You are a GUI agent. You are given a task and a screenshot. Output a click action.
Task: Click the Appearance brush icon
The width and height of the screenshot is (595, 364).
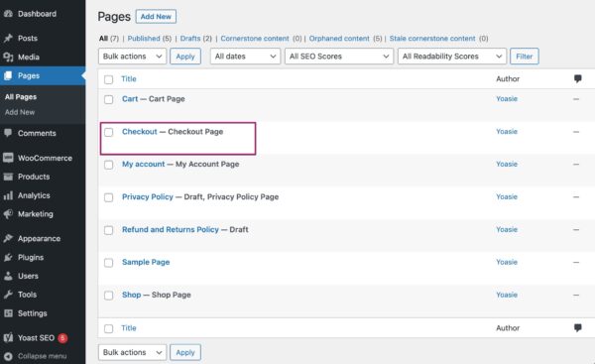click(x=8, y=238)
